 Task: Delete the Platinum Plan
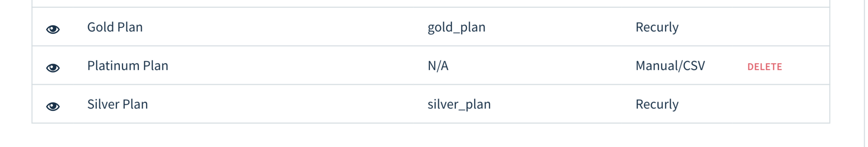click(x=765, y=67)
